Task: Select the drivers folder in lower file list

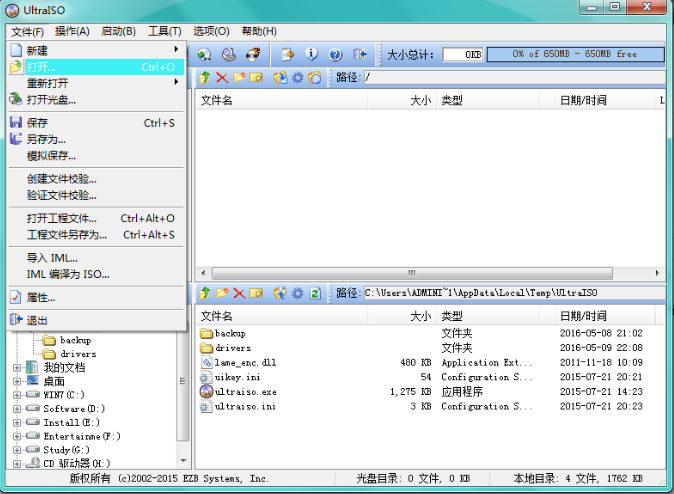Action: 226,348
